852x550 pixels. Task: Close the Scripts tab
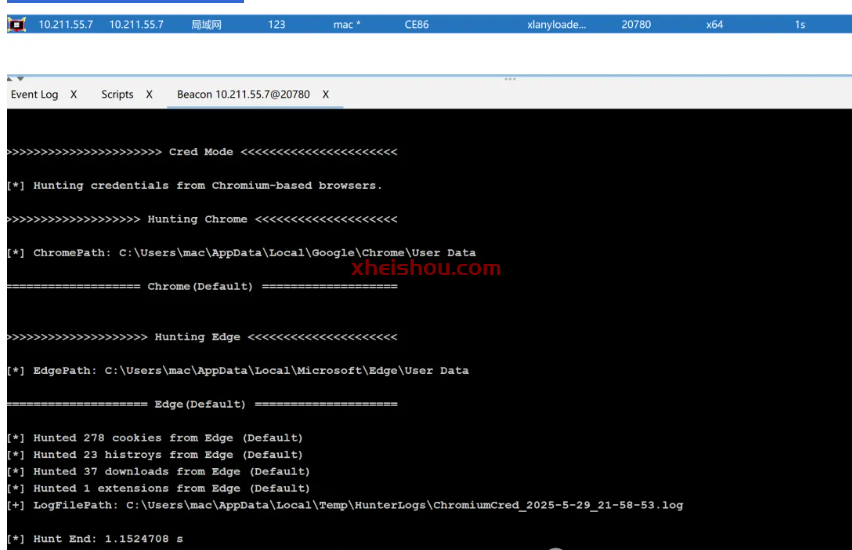(x=149, y=95)
